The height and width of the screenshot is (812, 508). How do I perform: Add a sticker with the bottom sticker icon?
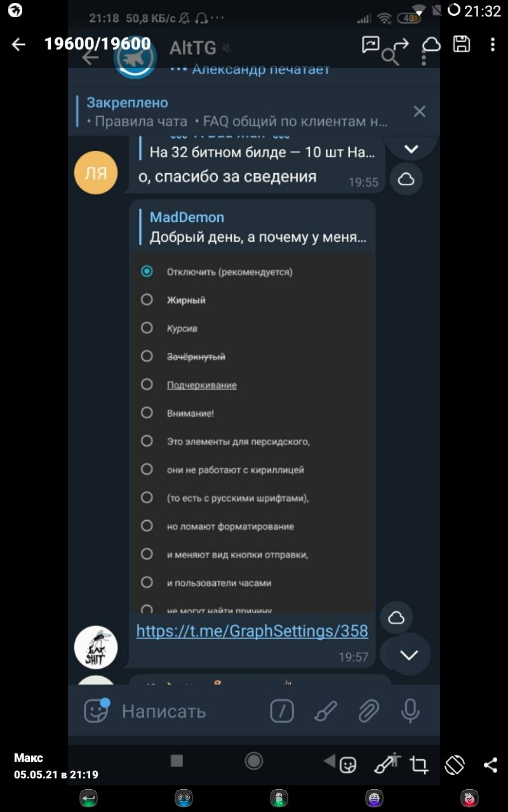(x=348, y=764)
